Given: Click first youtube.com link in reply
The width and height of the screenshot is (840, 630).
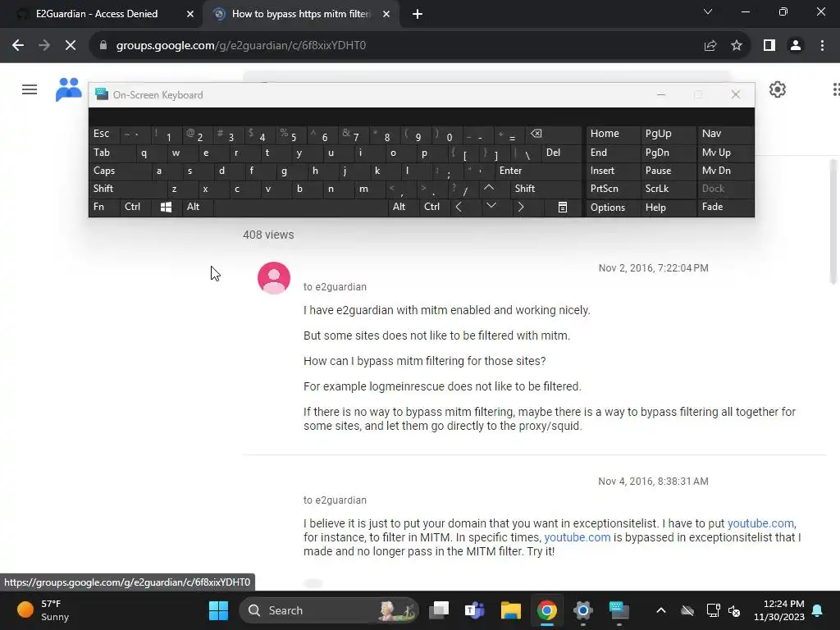Looking at the screenshot, I should click(760, 523).
